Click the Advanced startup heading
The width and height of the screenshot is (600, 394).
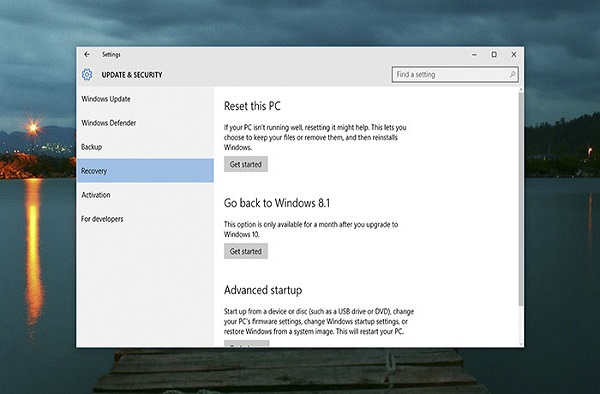tap(263, 290)
